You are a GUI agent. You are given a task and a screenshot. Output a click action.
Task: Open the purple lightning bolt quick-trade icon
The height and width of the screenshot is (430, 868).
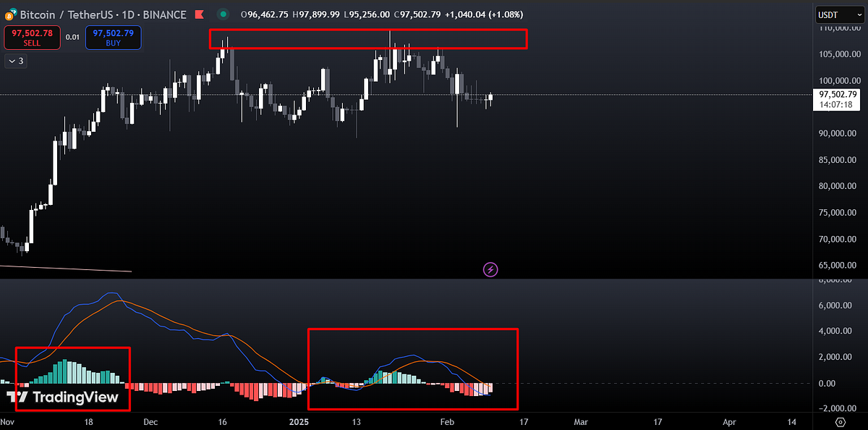[x=490, y=269]
